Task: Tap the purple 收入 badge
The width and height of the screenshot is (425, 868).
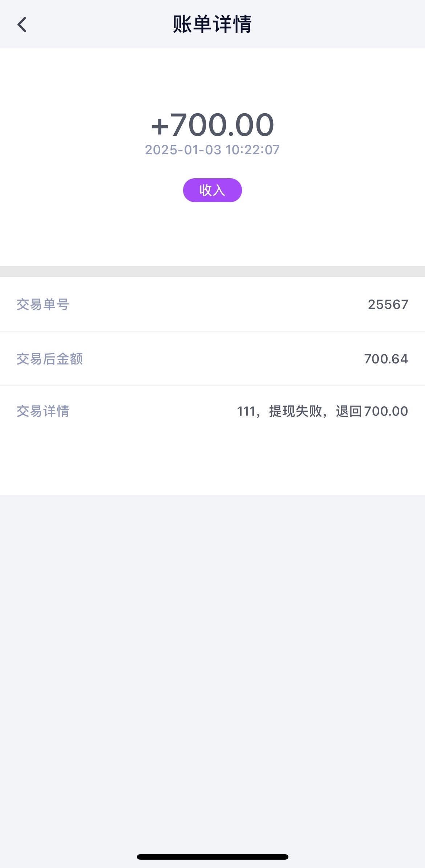Action: (x=212, y=190)
